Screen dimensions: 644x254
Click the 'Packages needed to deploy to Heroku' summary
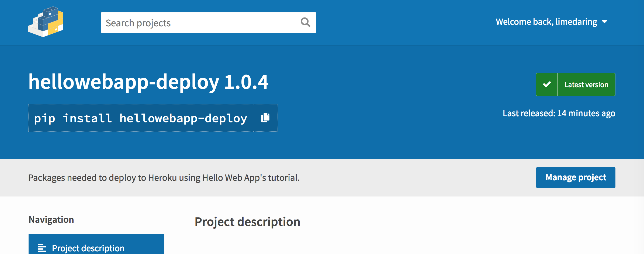164,178
